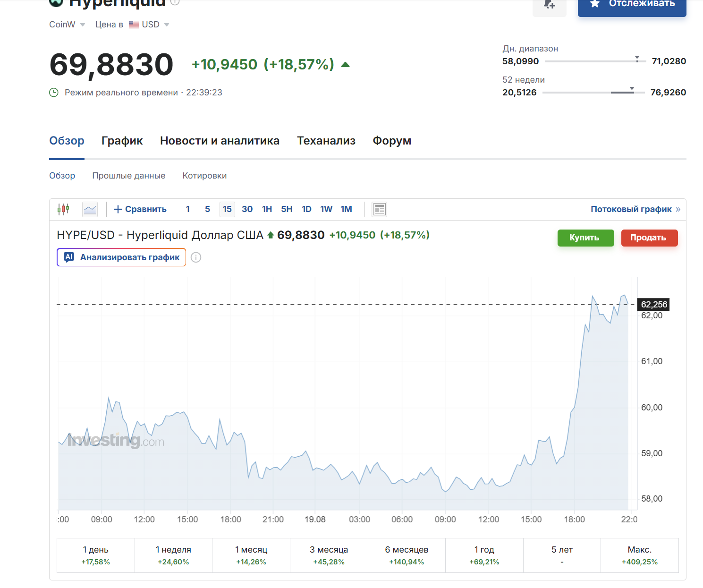Open the Форум tab
The height and width of the screenshot is (588, 703).
point(392,141)
